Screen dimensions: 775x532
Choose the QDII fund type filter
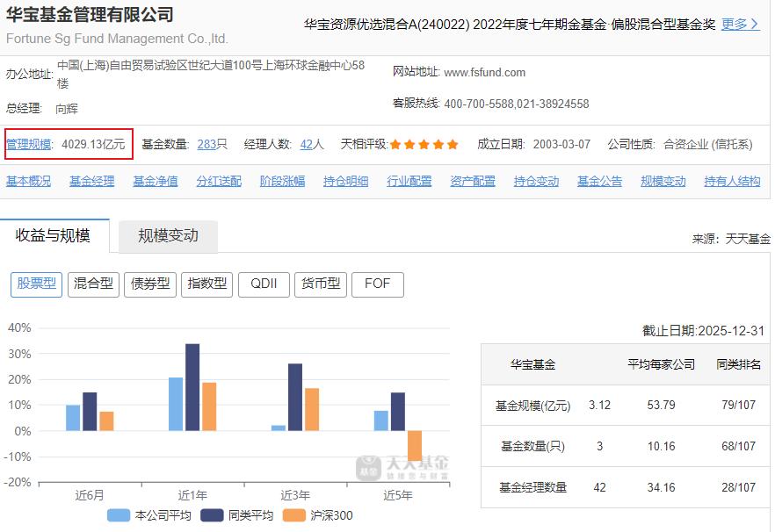[x=264, y=284]
